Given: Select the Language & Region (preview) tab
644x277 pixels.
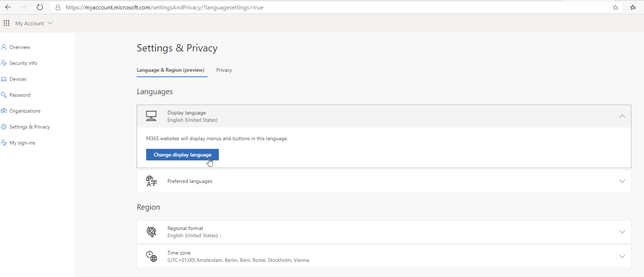Looking at the screenshot, I should click(x=171, y=70).
